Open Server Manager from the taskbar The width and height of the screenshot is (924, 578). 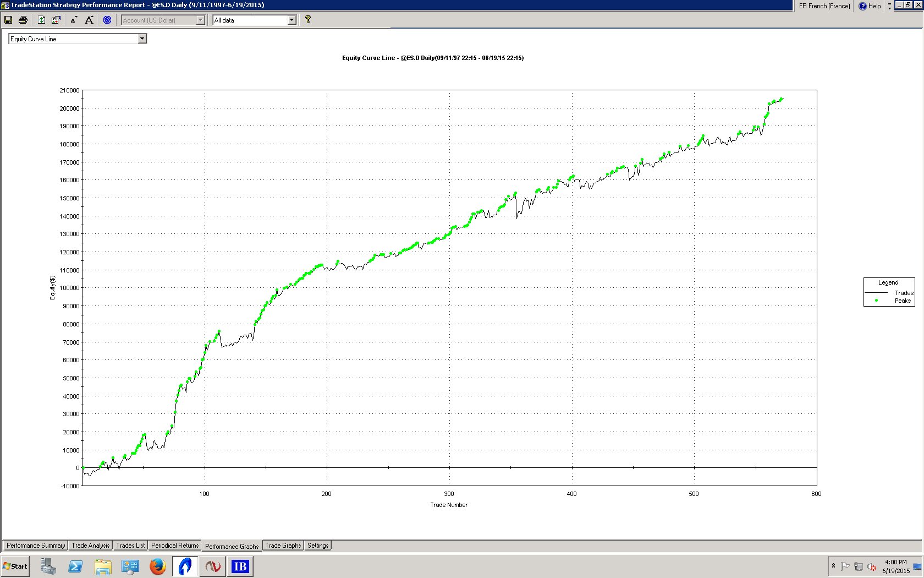[x=48, y=566]
